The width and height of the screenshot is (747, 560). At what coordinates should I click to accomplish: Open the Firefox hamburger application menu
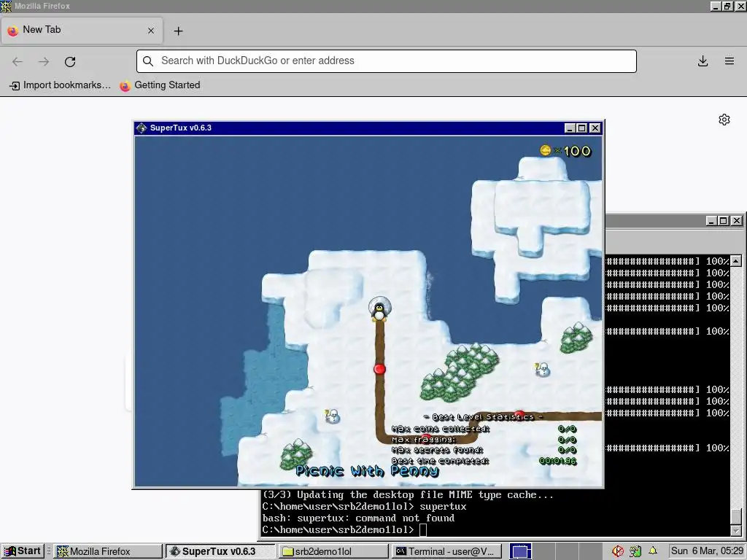click(x=729, y=61)
